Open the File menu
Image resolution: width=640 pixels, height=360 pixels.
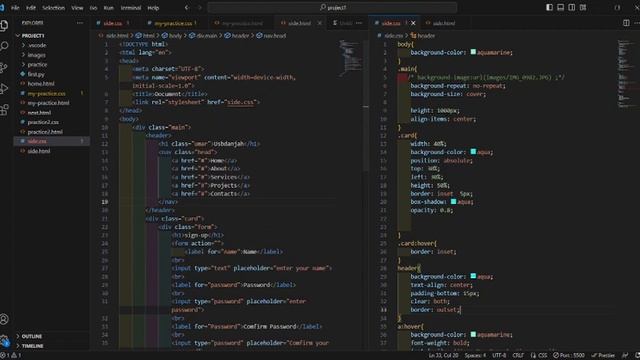(x=15, y=8)
